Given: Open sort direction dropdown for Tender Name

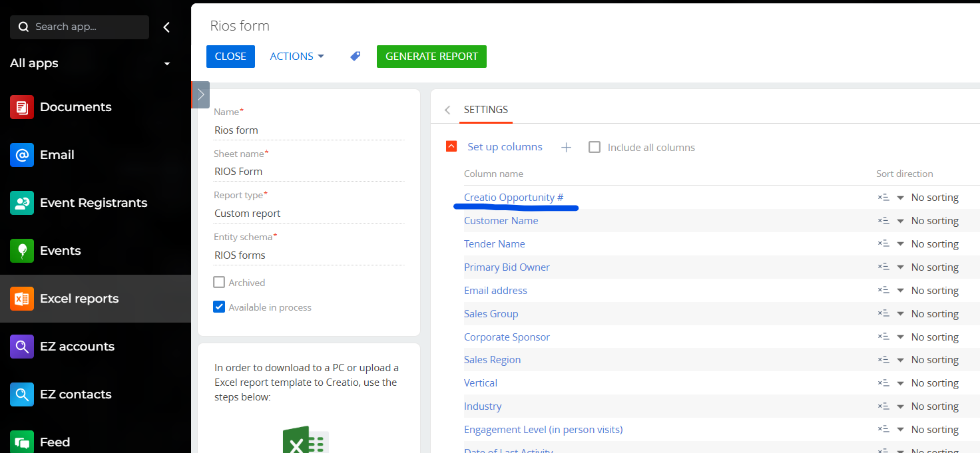Looking at the screenshot, I should [900, 244].
